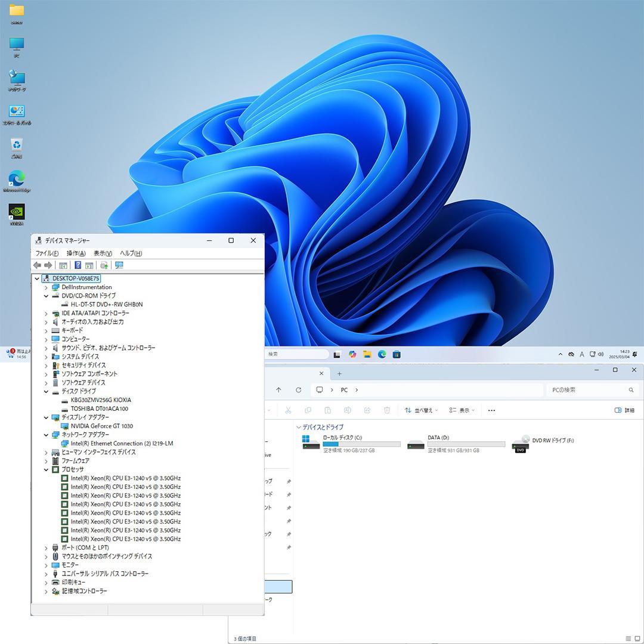Collapse the デバイスとドライブ group header

[299, 428]
